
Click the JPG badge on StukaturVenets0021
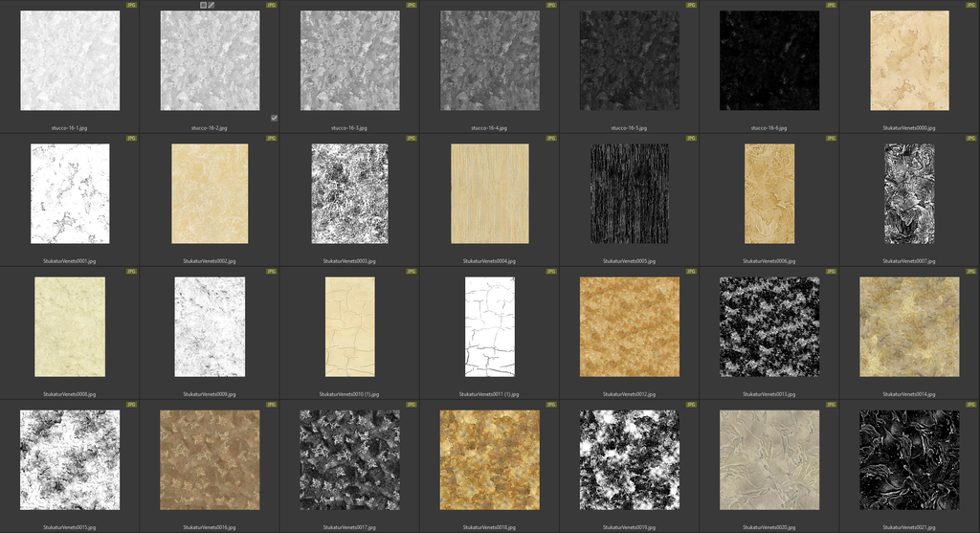click(x=971, y=404)
